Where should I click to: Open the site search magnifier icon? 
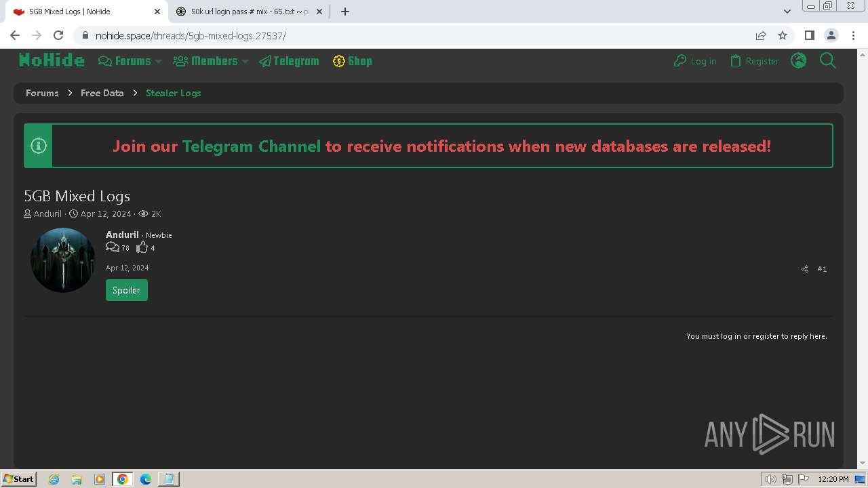pos(828,61)
